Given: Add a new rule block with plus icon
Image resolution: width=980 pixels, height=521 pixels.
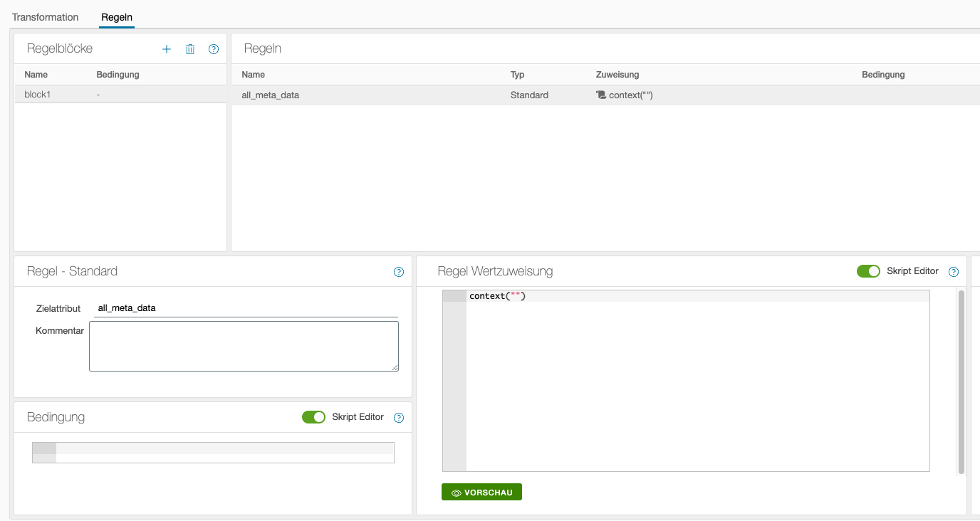Looking at the screenshot, I should [167, 49].
